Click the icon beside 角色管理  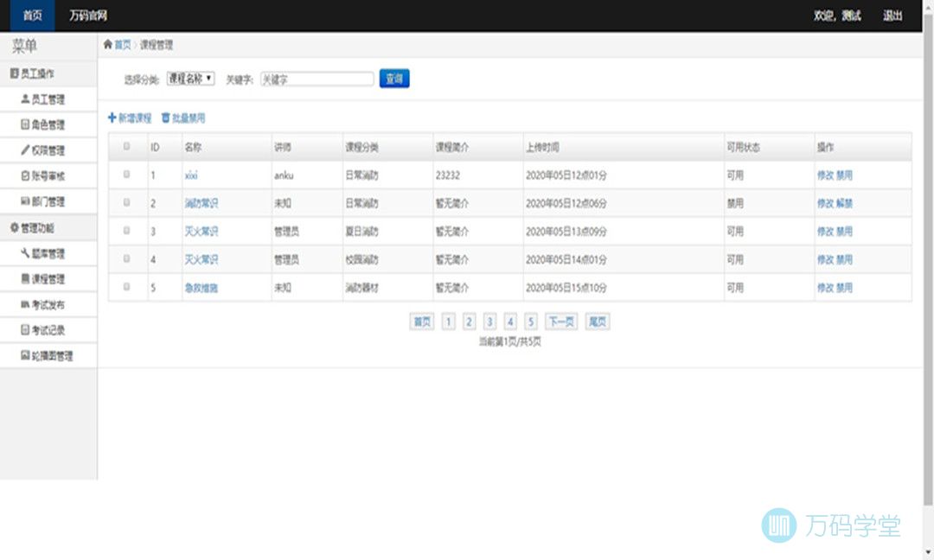click(x=25, y=124)
